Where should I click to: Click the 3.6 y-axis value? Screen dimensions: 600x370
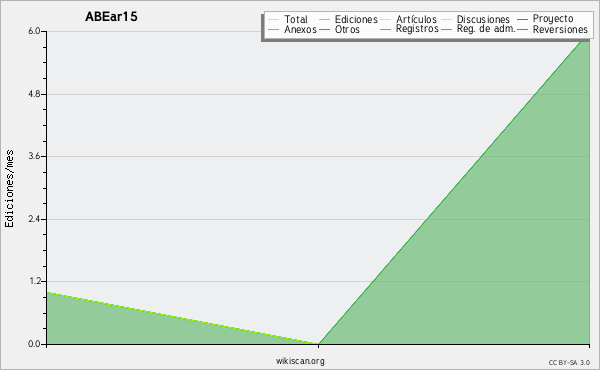coord(34,156)
